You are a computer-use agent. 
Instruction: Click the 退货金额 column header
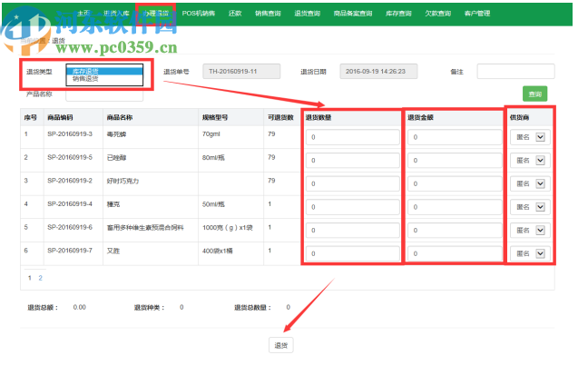pyautogui.click(x=420, y=117)
